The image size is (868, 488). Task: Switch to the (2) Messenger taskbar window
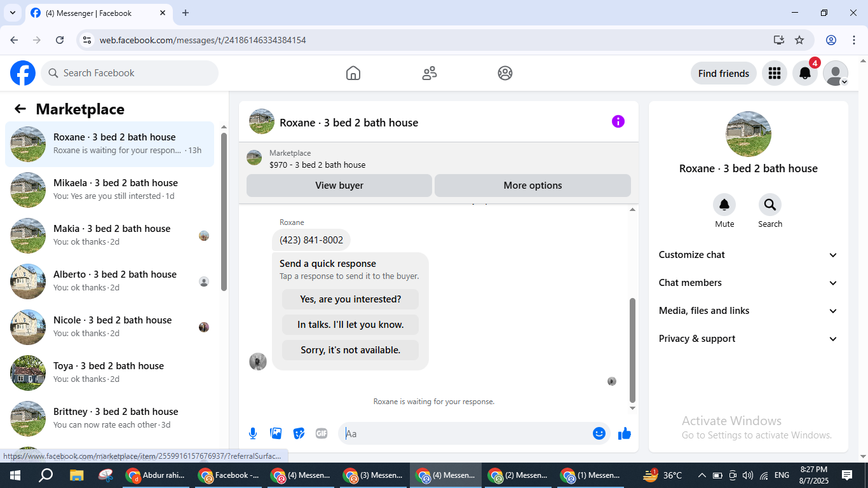pos(518,475)
